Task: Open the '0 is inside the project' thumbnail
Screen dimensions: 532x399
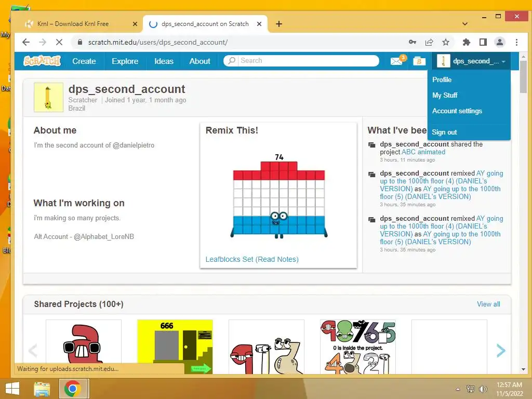Action: click(357, 347)
